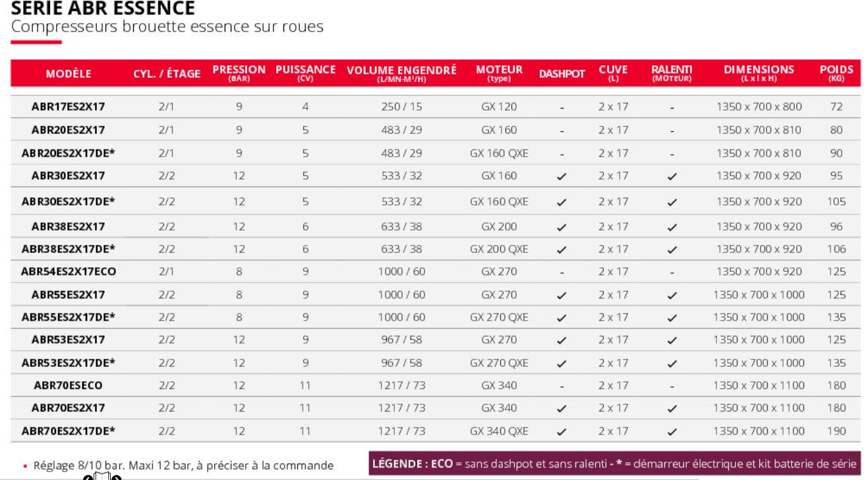Click the VOLUME ENGENDRÉ column header
Screen dimensions: 868x480
[401, 73]
